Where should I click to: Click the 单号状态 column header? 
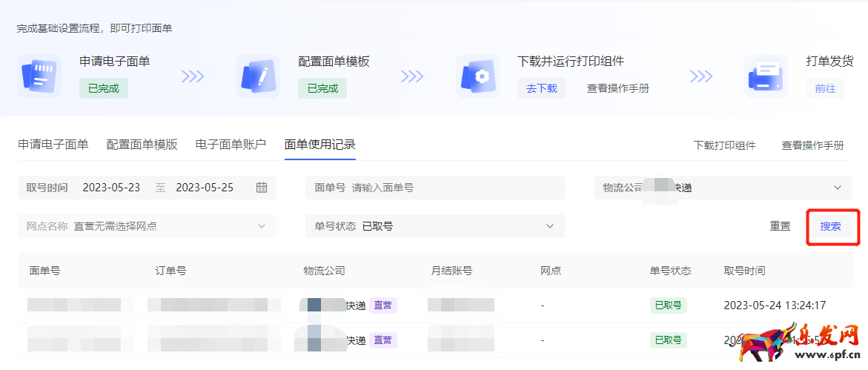(x=671, y=271)
